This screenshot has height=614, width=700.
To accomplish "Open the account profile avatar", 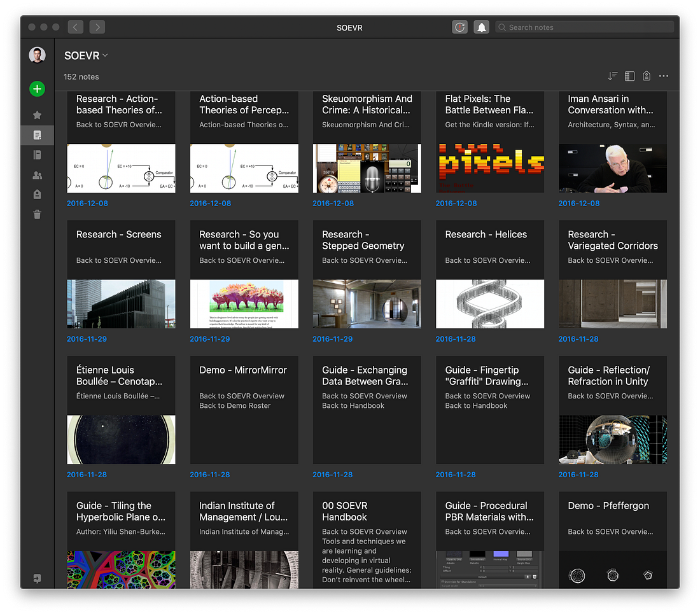I will (x=37, y=55).
